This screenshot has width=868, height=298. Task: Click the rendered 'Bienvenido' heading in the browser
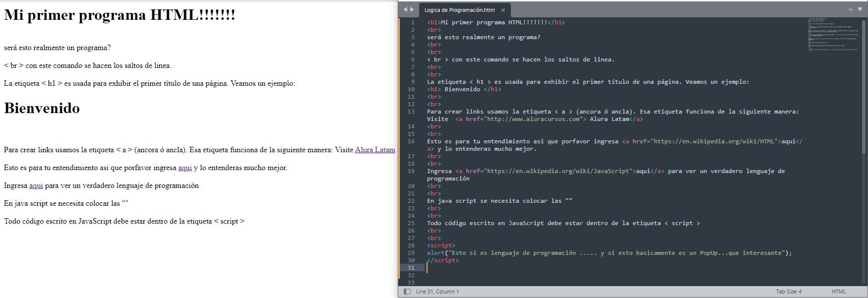click(x=42, y=108)
